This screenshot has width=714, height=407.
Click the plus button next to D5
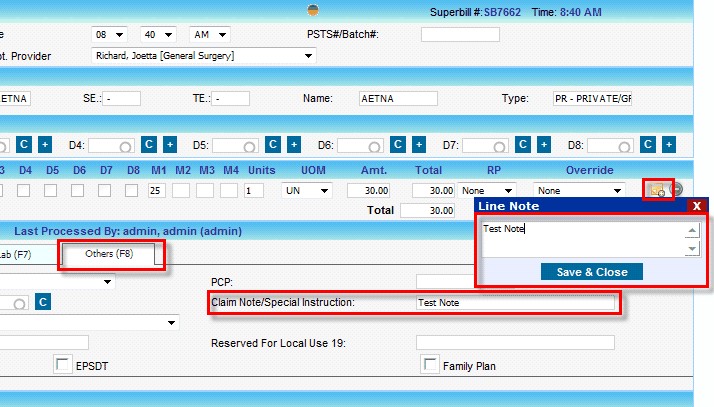coord(294,145)
